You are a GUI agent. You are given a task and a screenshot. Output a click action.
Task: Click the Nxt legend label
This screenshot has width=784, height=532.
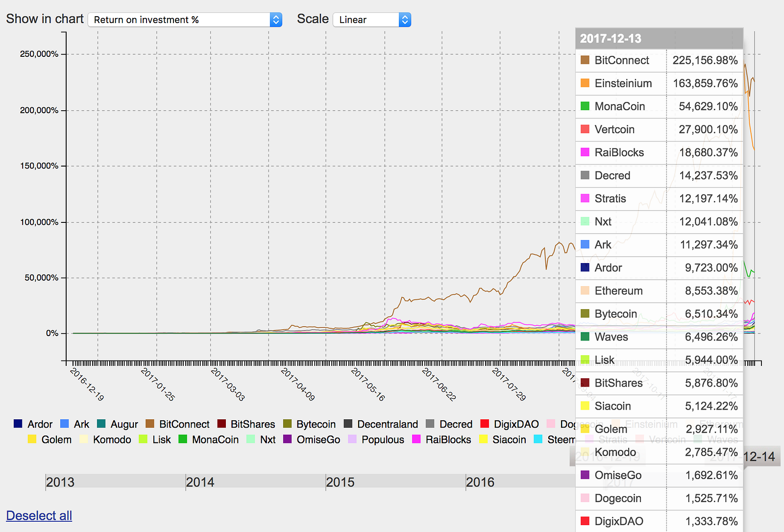(268, 439)
